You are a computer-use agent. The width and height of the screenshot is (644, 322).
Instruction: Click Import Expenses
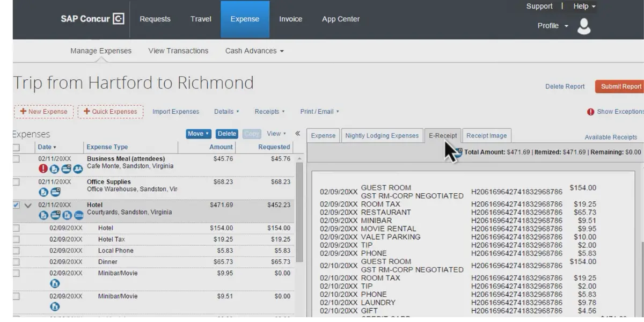175,112
